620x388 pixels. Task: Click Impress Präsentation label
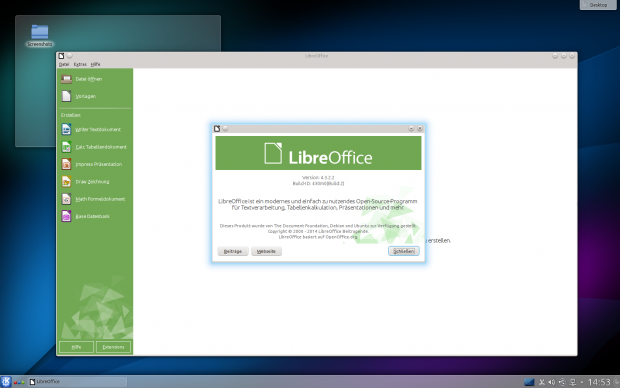point(99,164)
